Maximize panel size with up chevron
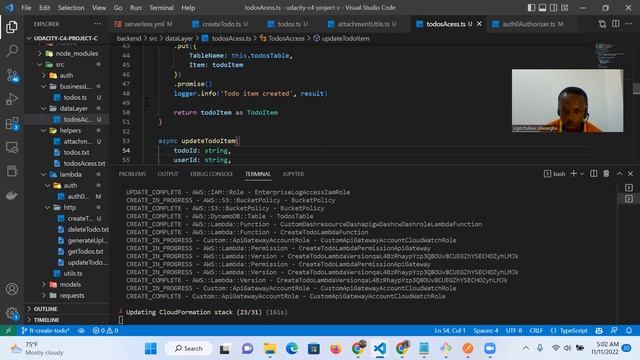Screen dimensions: 640x360 click(x=619, y=174)
